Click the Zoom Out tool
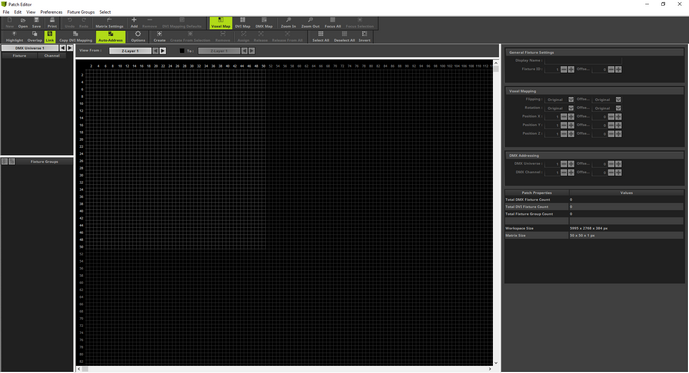 [x=310, y=23]
